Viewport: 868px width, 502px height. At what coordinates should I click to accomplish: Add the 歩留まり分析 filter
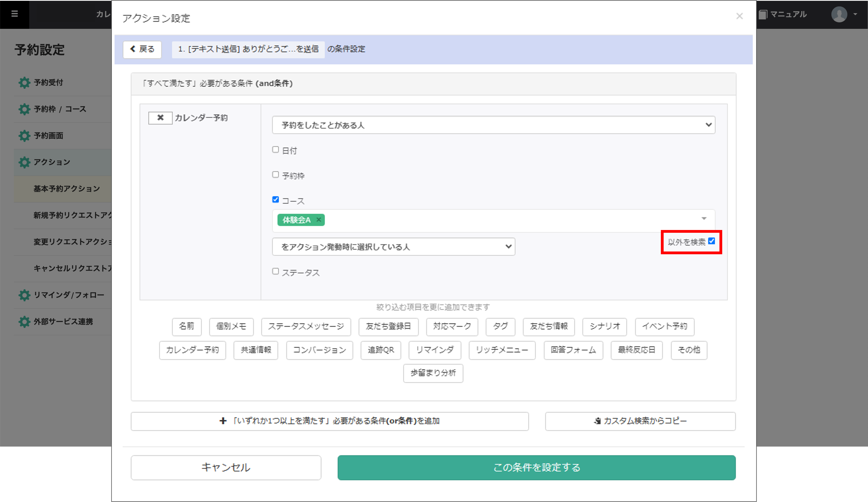pos(433,373)
